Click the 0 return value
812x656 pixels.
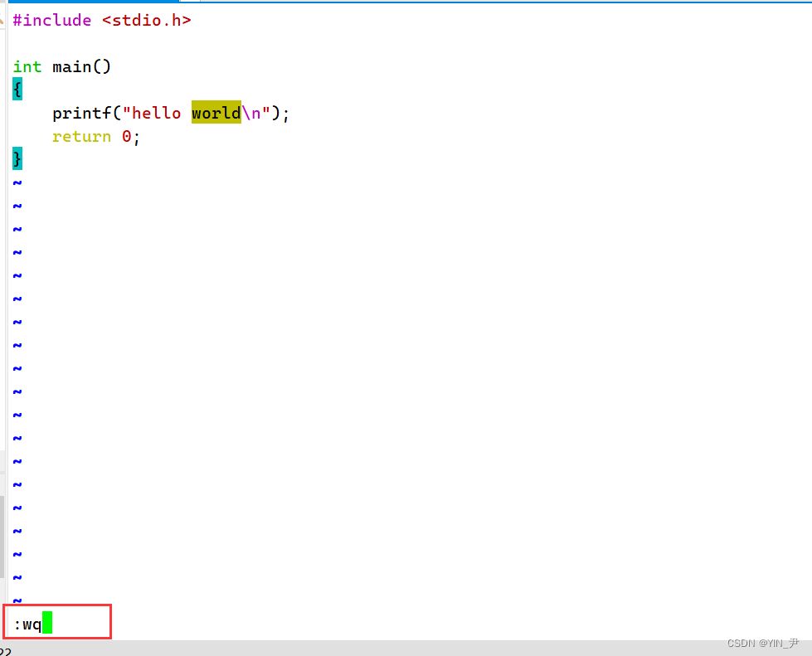coord(127,136)
